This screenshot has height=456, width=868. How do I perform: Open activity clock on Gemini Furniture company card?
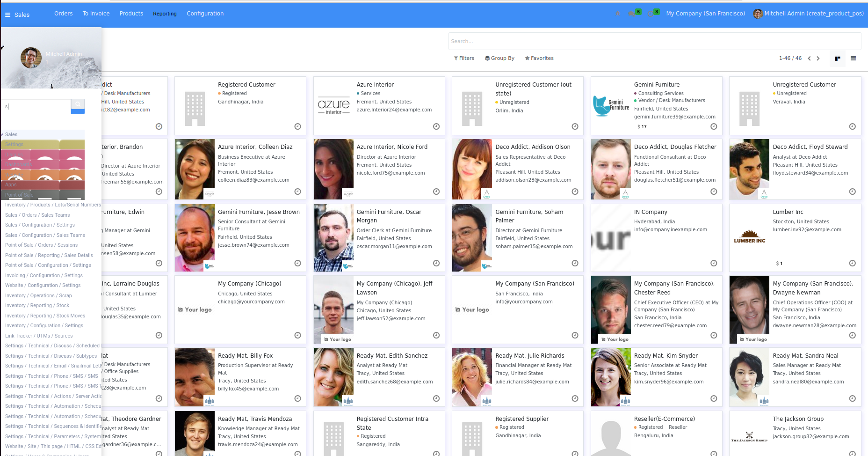(714, 126)
